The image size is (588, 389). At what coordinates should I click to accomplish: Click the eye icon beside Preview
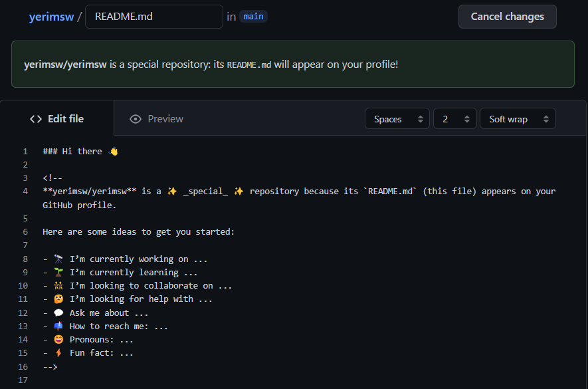pos(136,119)
